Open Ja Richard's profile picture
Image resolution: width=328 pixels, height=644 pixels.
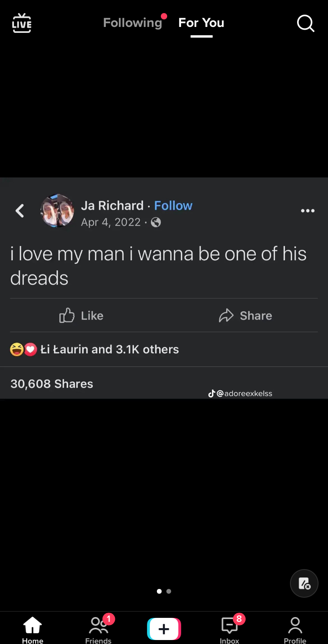tap(57, 211)
